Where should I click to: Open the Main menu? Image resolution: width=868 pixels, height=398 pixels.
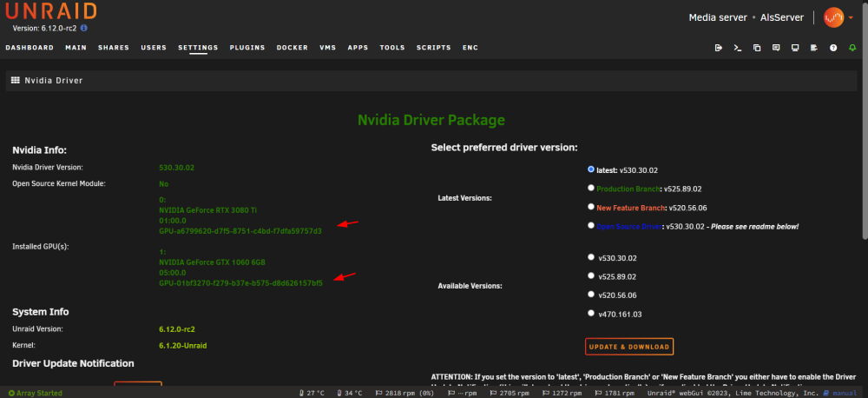point(76,48)
